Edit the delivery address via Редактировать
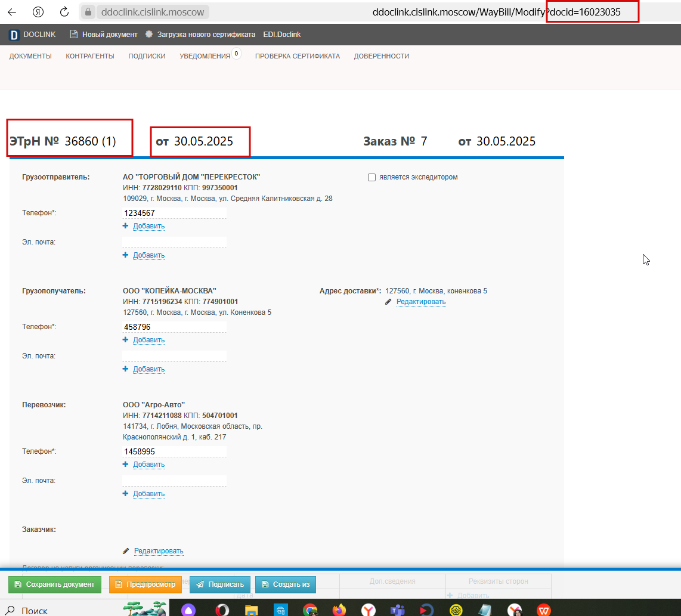Screen dimensions: 681x616 421,302
